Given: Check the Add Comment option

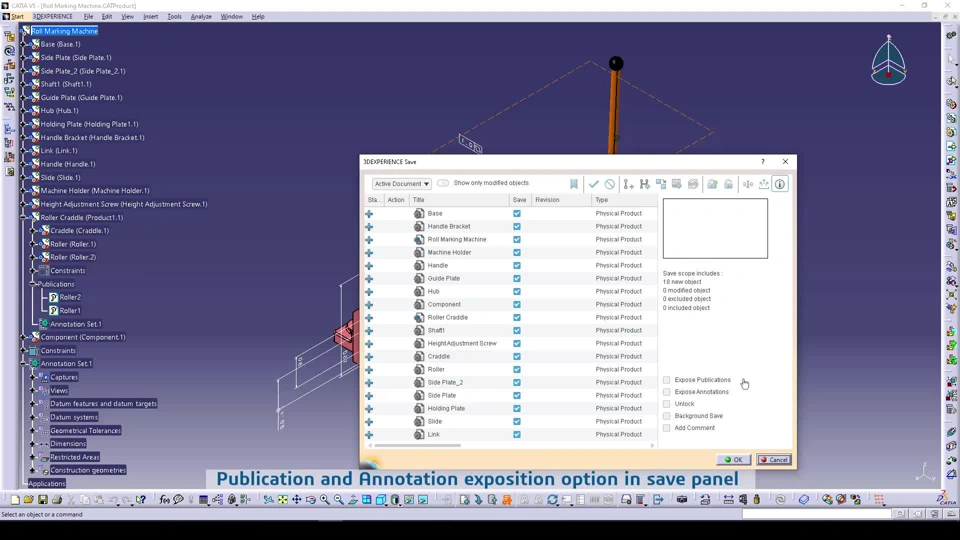Looking at the screenshot, I should [x=667, y=428].
